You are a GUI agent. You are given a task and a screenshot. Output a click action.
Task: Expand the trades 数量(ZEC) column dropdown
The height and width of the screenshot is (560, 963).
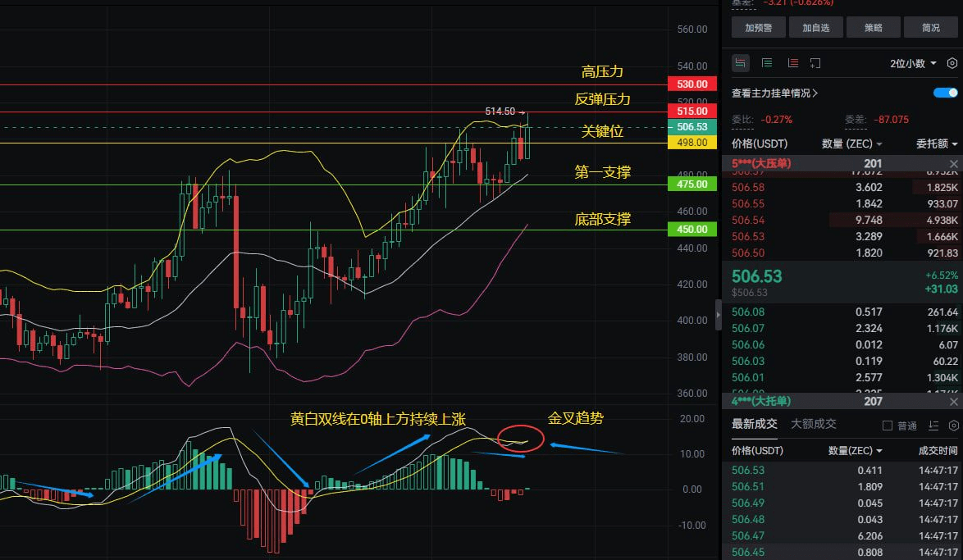pos(855,451)
